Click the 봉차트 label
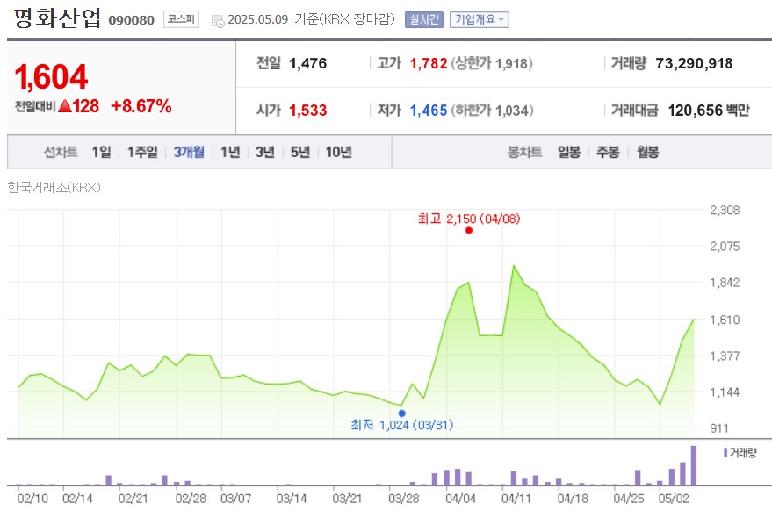Screen dimensions: 772x532 point(525,152)
